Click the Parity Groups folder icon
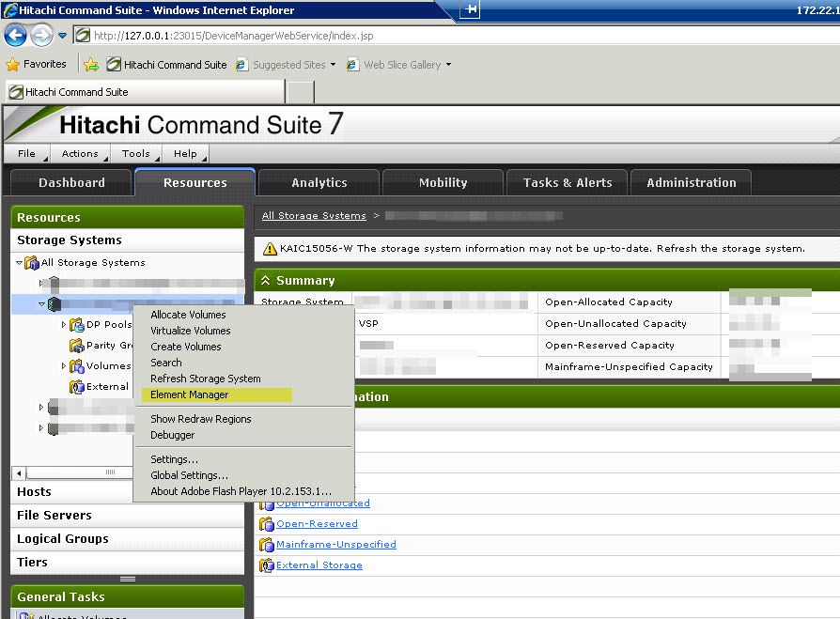The image size is (840, 619). (77, 346)
